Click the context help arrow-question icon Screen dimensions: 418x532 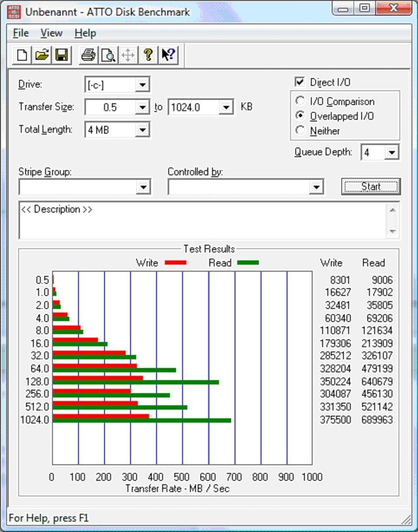168,55
